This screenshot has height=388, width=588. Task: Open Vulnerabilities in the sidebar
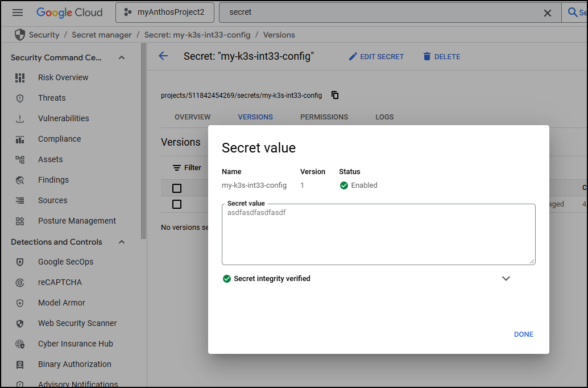pos(63,118)
